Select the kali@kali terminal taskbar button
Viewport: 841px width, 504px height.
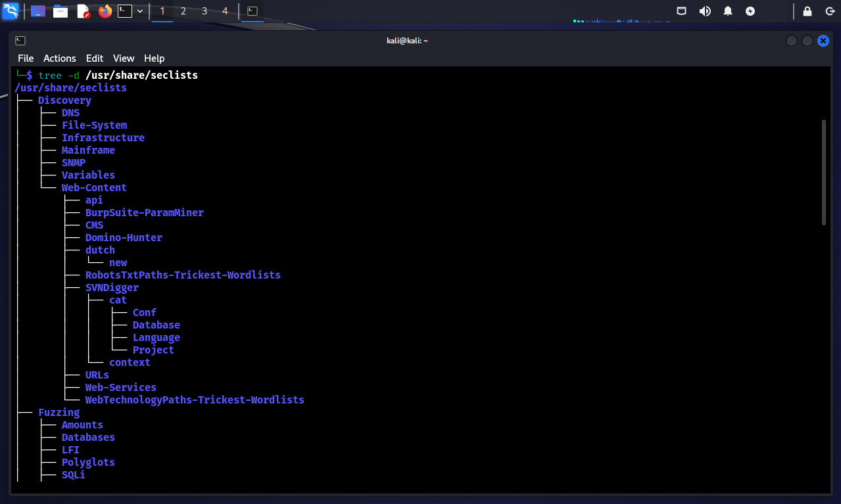click(252, 11)
